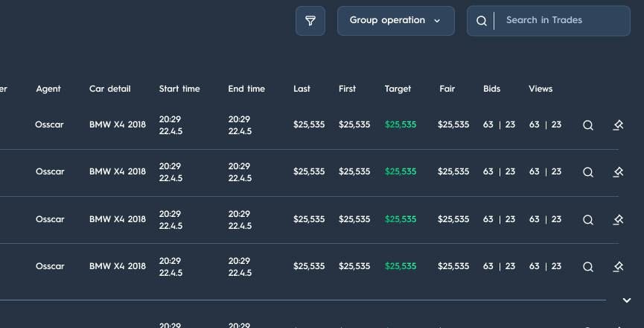Image resolution: width=644 pixels, height=328 pixels.
Task: View details magnifier in second trade row
Action: pos(587,171)
